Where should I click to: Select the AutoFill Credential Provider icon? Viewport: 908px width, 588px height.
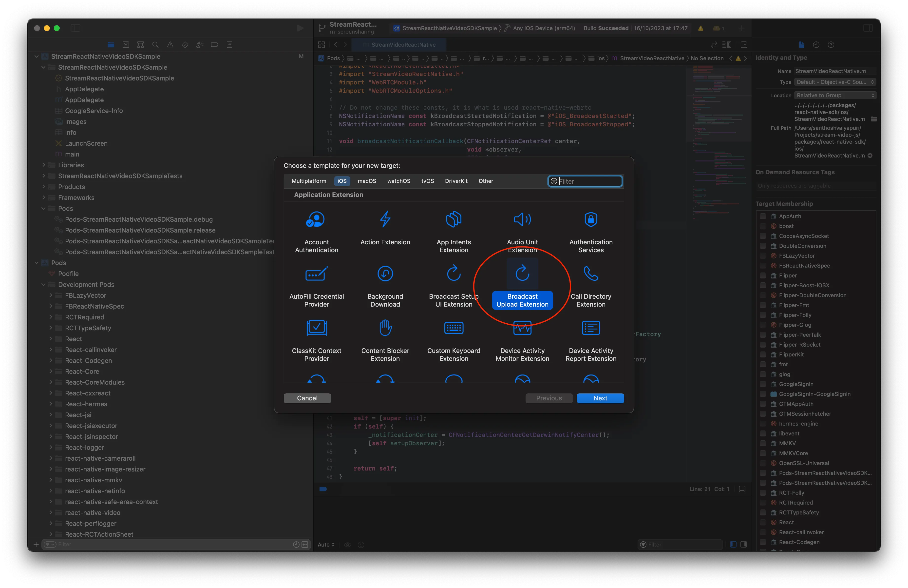click(316, 274)
